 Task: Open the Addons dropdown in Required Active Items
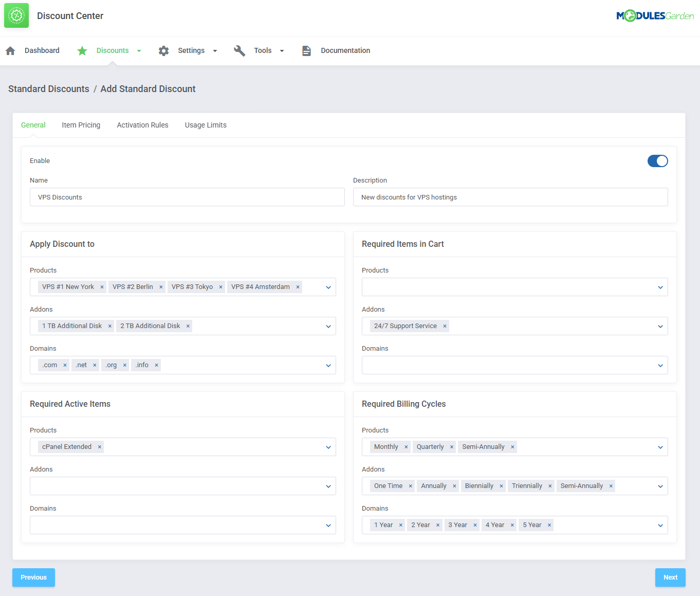328,486
